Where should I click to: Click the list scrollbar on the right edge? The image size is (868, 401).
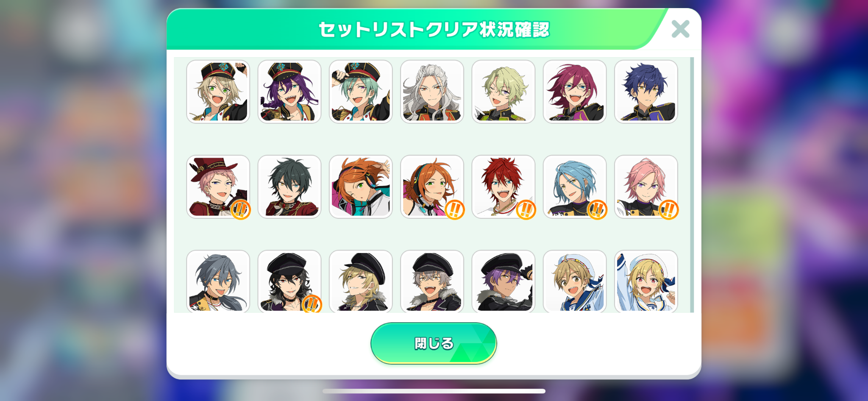692,185
